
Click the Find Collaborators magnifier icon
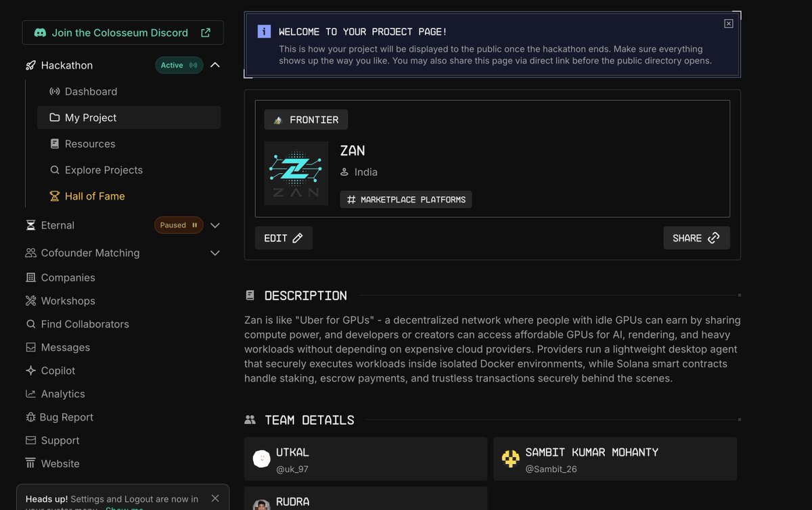(x=30, y=324)
